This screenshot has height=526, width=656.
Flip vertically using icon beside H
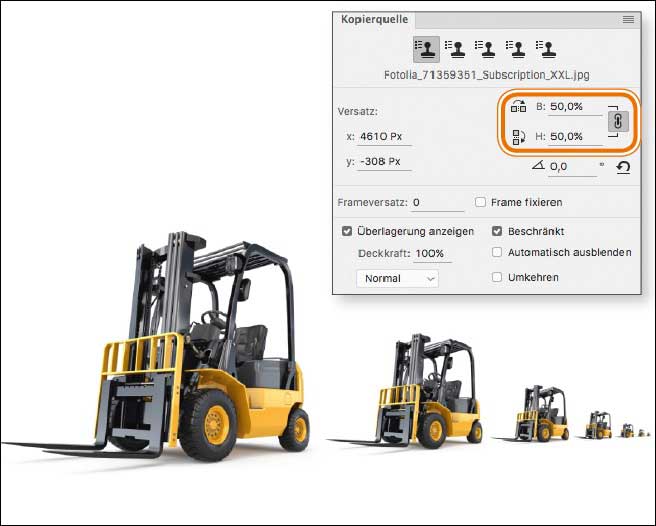point(518,137)
